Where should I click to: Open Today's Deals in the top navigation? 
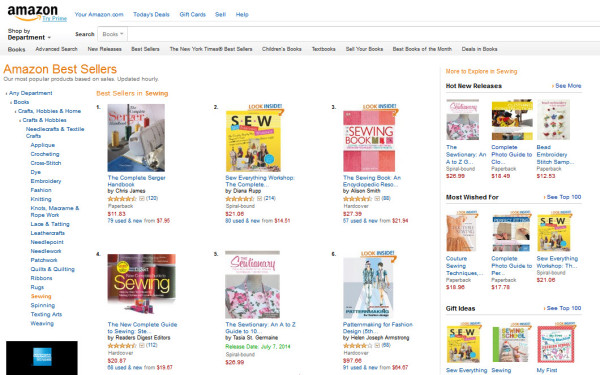[151, 15]
